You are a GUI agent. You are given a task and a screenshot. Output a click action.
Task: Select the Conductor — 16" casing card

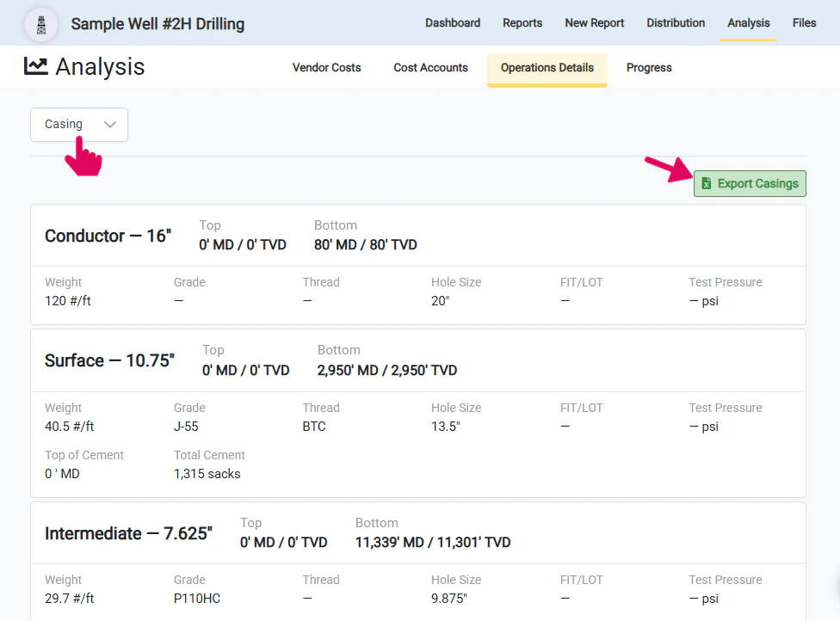pos(107,236)
